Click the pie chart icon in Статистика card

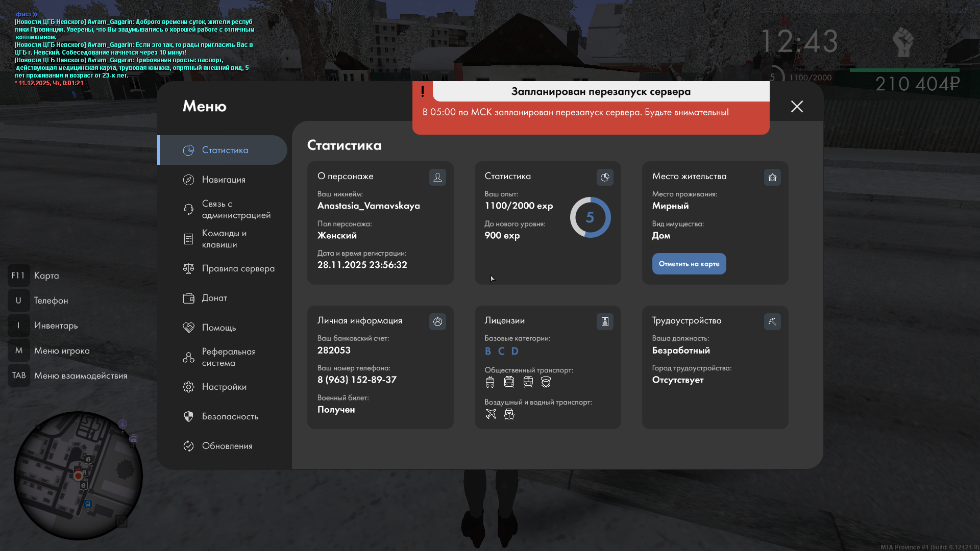605,177
